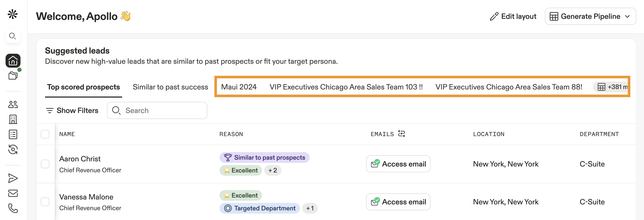Expand the +381 more tabs list

(x=611, y=87)
